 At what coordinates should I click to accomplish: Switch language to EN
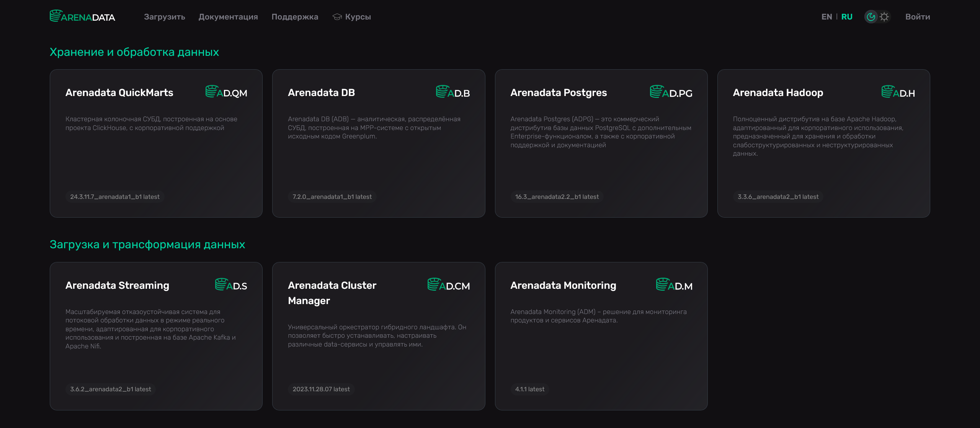point(826,17)
